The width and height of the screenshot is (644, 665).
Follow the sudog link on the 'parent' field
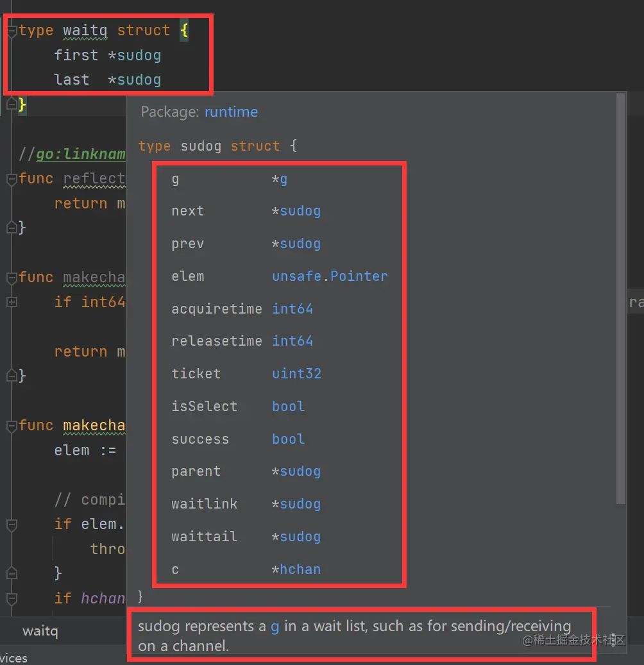pyautogui.click(x=300, y=471)
